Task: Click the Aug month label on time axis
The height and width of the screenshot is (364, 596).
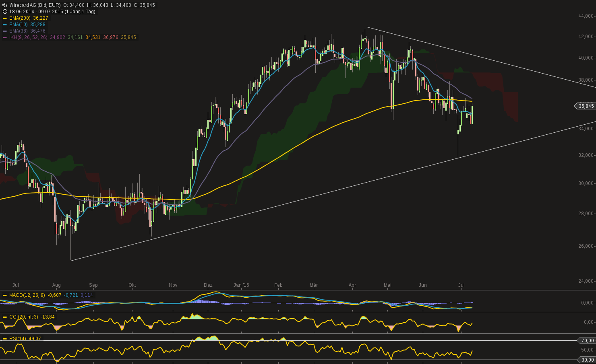Action: pyautogui.click(x=56, y=285)
